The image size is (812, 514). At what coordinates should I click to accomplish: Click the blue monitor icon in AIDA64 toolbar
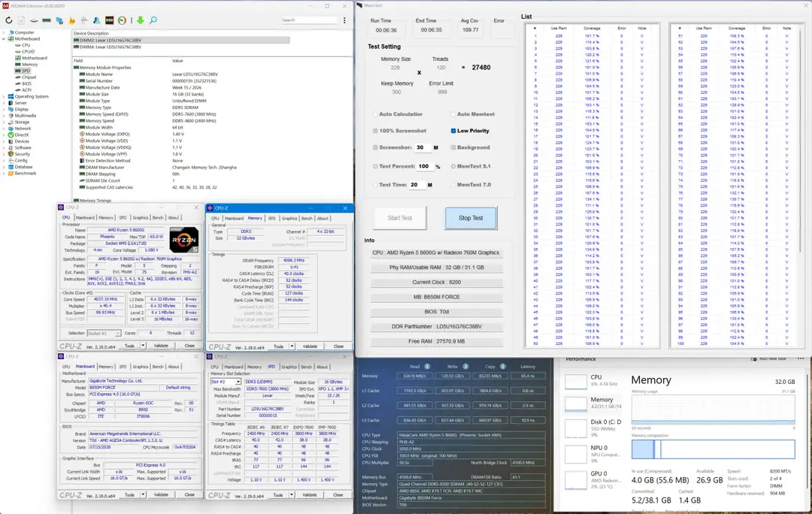[59, 20]
